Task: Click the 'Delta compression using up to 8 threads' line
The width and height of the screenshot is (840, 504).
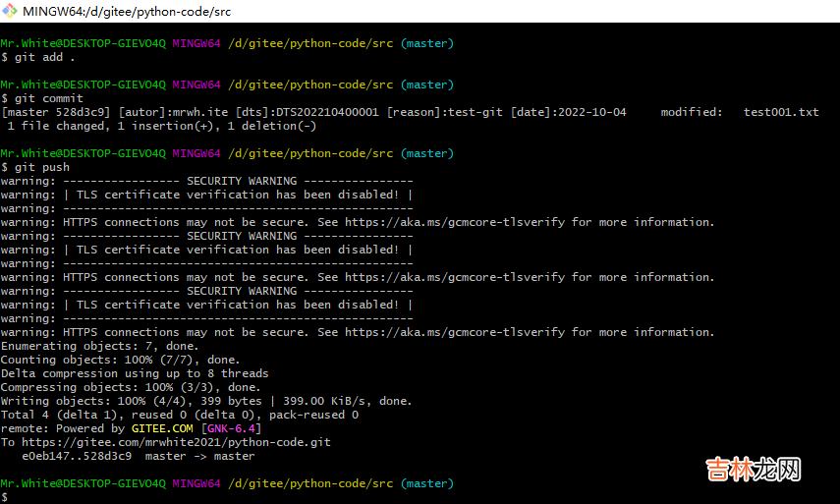Action: click(135, 373)
